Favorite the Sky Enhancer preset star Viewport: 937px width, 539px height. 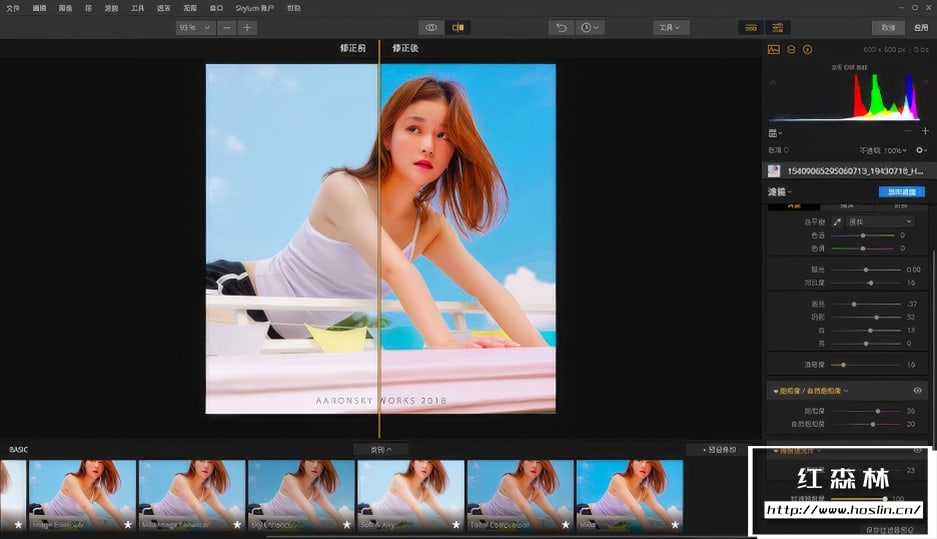click(347, 525)
